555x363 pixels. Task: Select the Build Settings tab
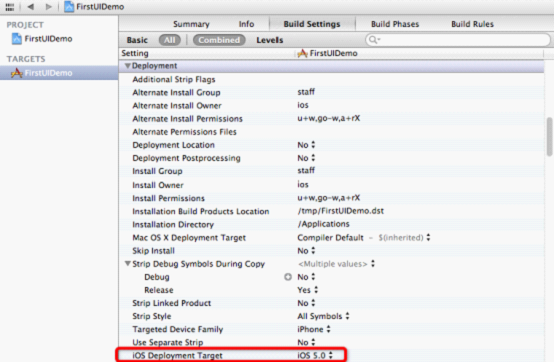tap(312, 24)
